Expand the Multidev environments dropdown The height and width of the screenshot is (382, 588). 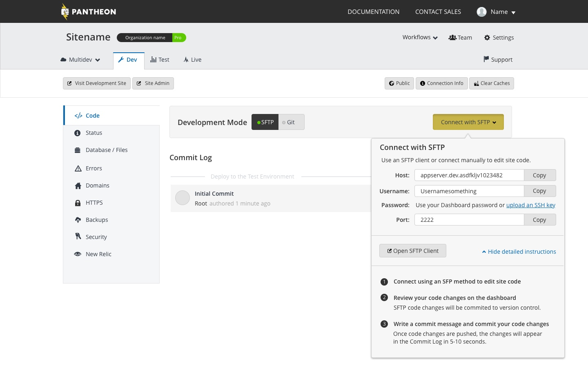(x=80, y=60)
